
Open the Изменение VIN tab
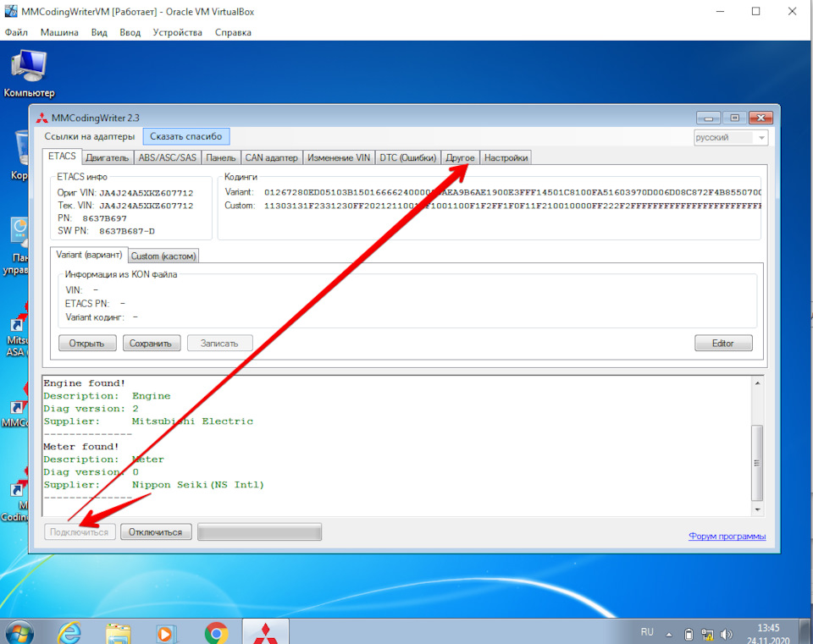click(x=339, y=157)
